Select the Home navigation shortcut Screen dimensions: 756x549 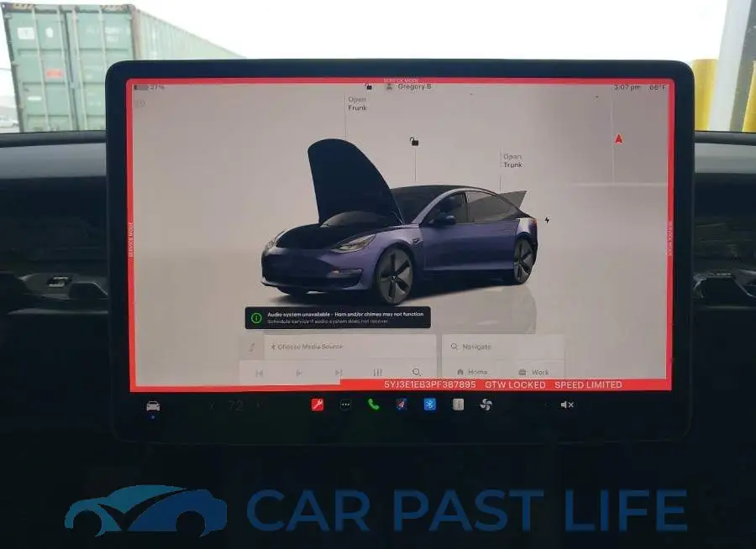[472, 372]
